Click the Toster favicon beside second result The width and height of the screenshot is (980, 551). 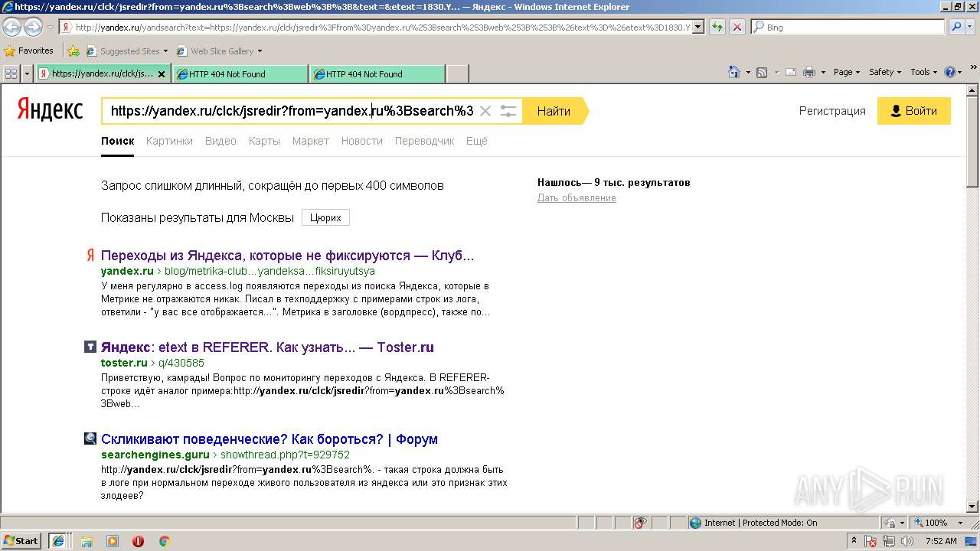tap(90, 347)
